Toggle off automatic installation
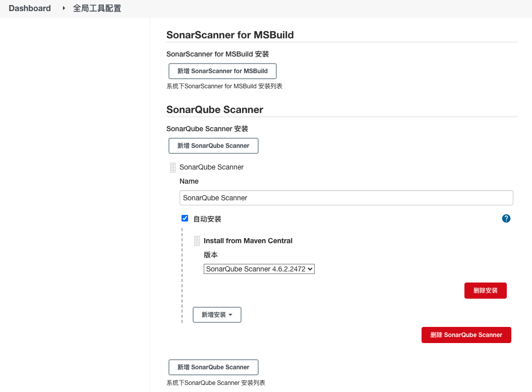Image resolution: width=532 pixels, height=392 pixels. (185, 218)
